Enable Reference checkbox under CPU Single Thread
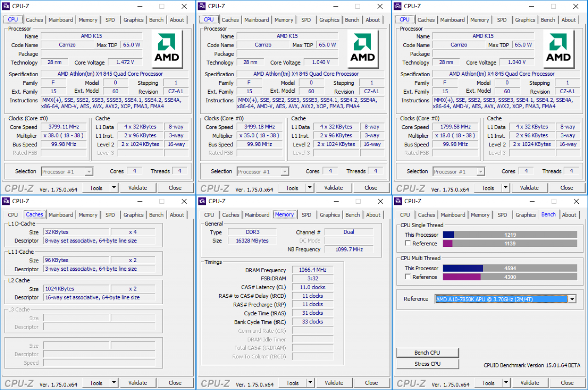The width and height of the screenshot is (588, 390). [407, 244]
